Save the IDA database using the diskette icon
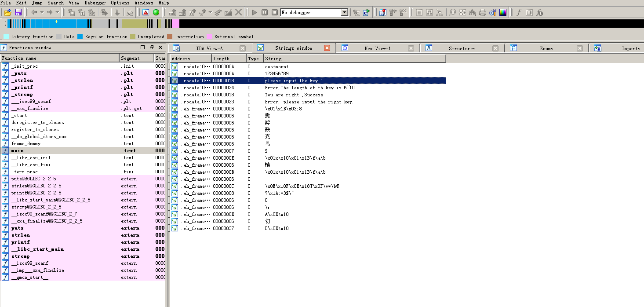 [18, 12]
